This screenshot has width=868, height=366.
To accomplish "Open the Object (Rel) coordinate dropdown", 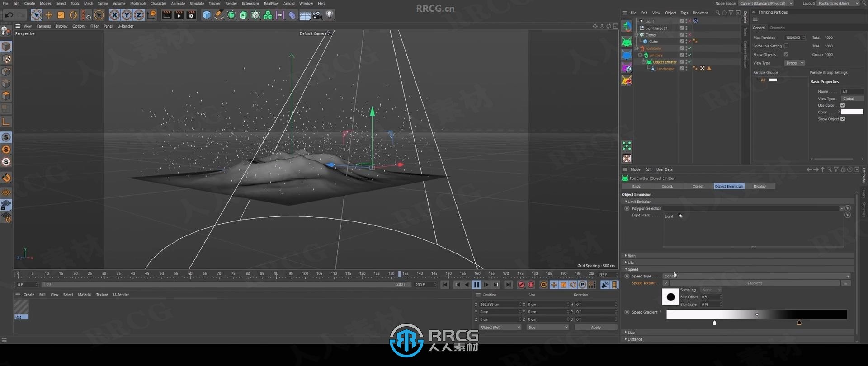I will coord(500,327).
